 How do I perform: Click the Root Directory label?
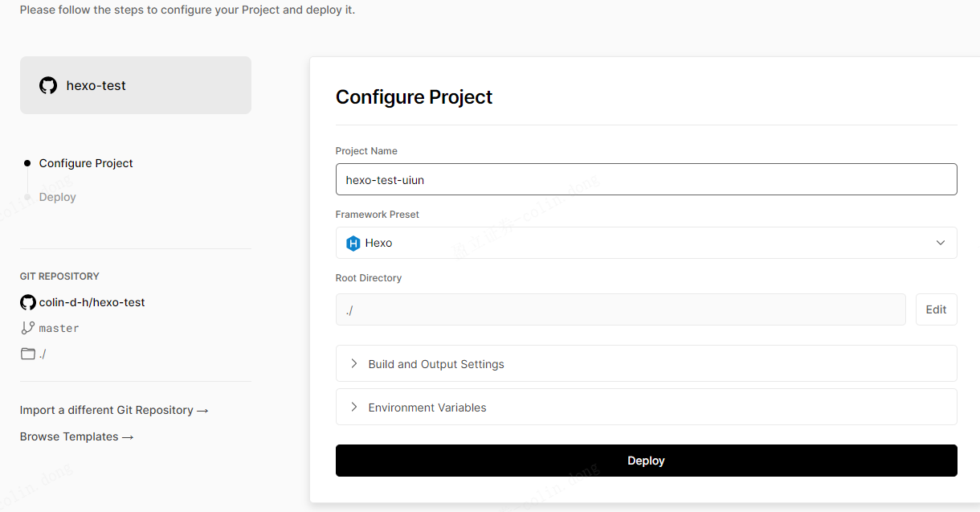(x=369, y=278)
